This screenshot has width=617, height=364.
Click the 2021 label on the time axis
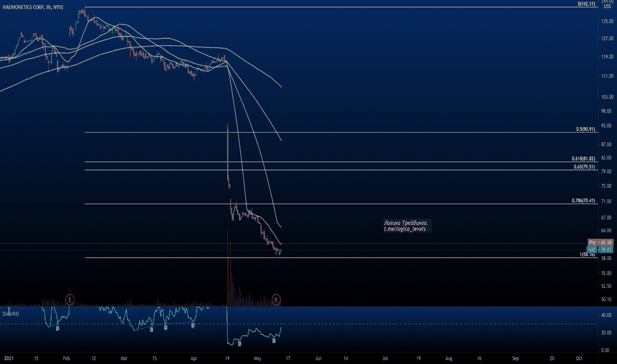[8, 359]
